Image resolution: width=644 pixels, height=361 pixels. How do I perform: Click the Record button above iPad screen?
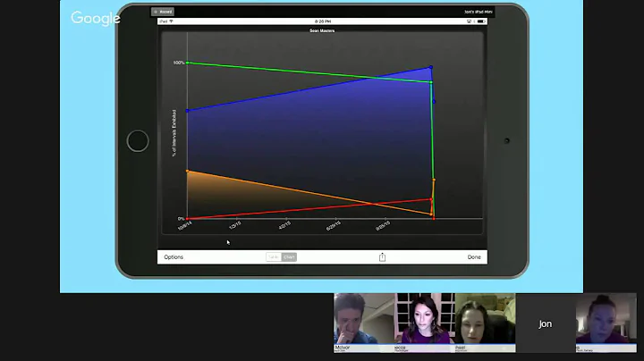(x=163, y=12)
